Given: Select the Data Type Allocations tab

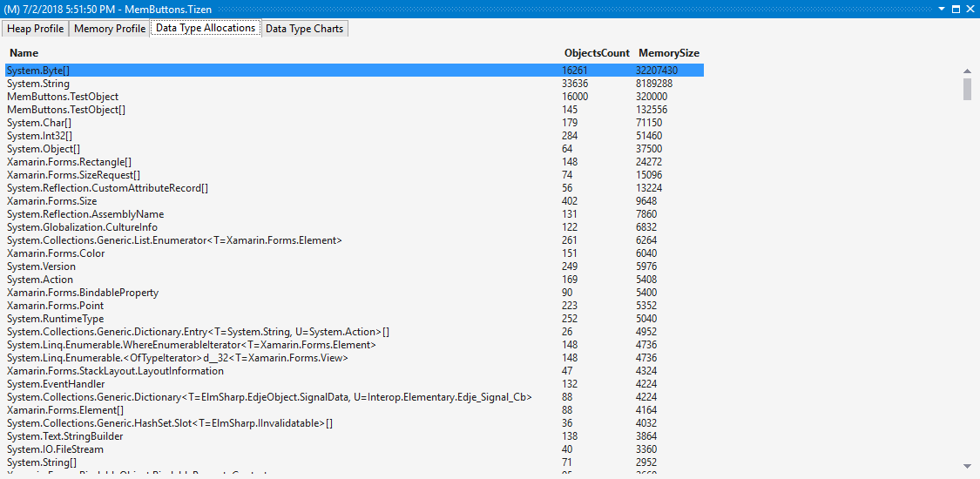Looking at the screenshot, I should 205,28.
